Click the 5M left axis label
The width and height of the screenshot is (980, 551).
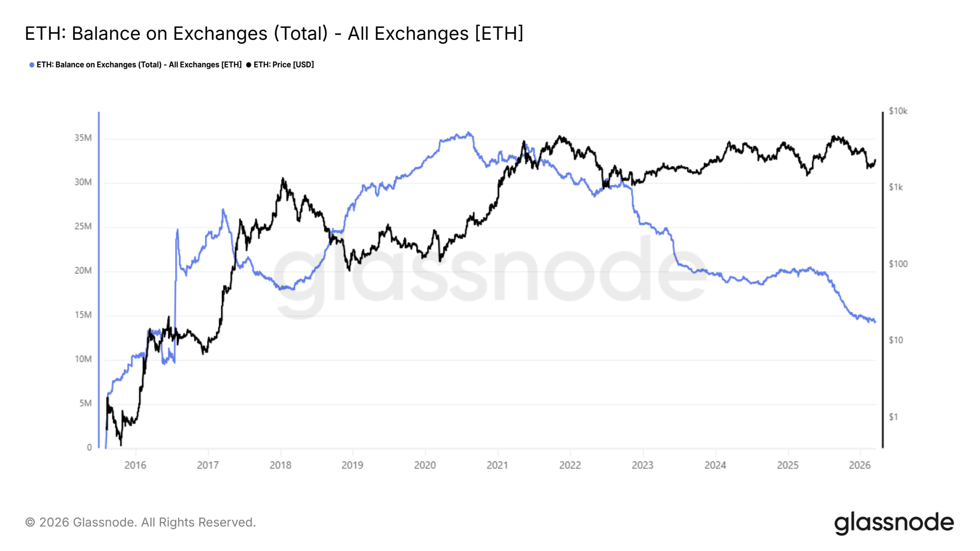pos(86,403)
